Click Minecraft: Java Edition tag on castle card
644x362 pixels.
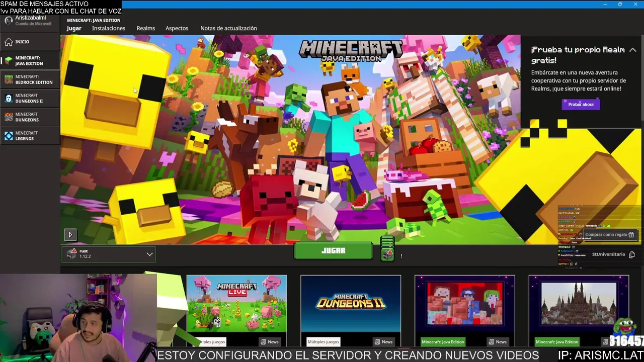(557, 342)
